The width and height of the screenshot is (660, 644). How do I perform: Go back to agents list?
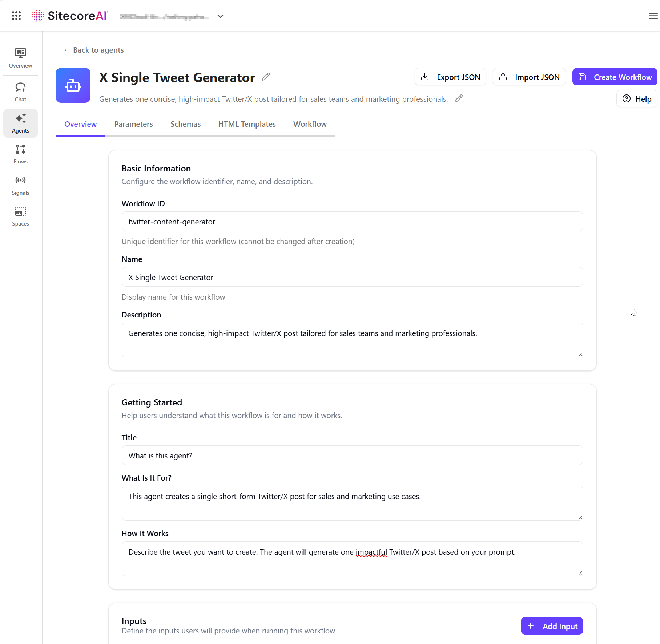click(x=94, y=50)
